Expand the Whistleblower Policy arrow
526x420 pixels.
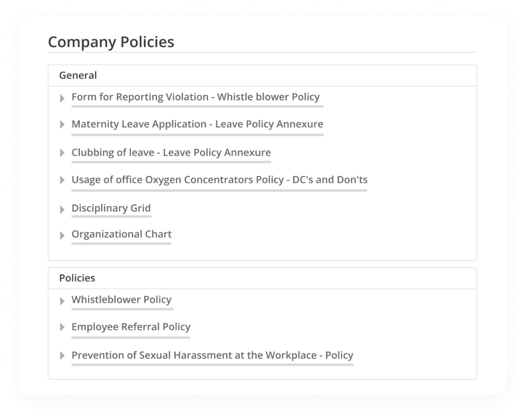[62, 301]
